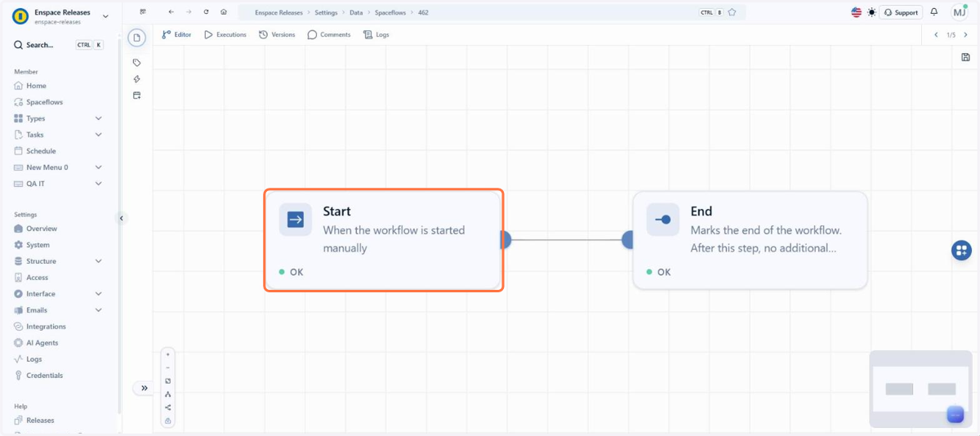Switch to the Versions tab
The image size is (980, 436).
277,34
